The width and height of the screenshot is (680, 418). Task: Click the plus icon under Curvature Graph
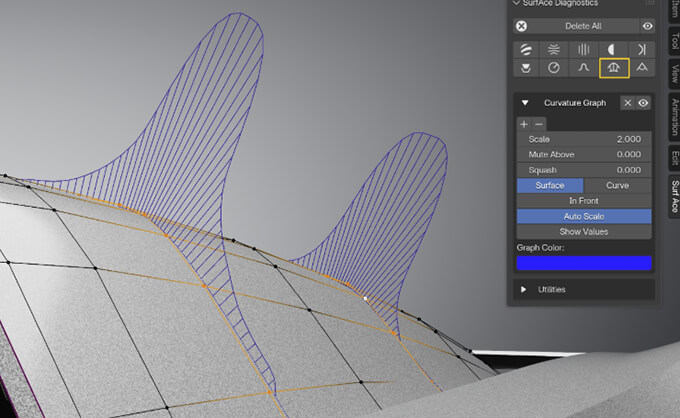[524, 124]
